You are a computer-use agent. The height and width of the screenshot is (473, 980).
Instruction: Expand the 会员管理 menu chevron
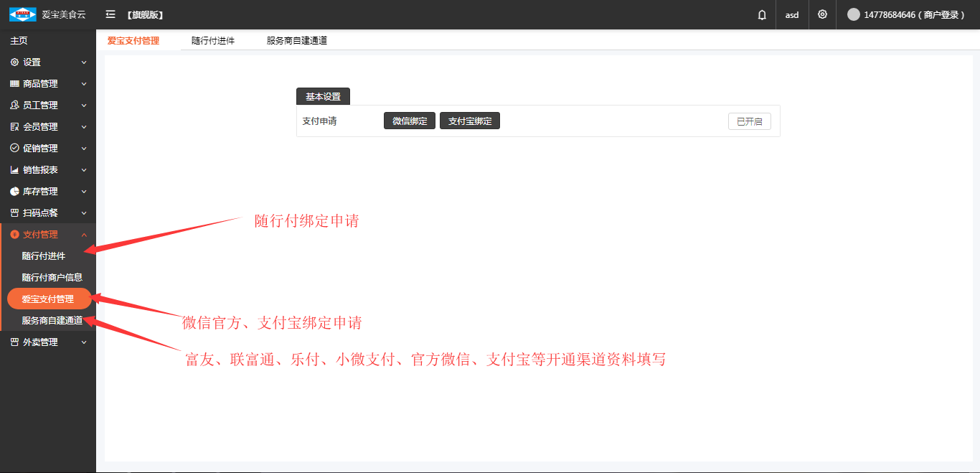click(x=84, y=127)
